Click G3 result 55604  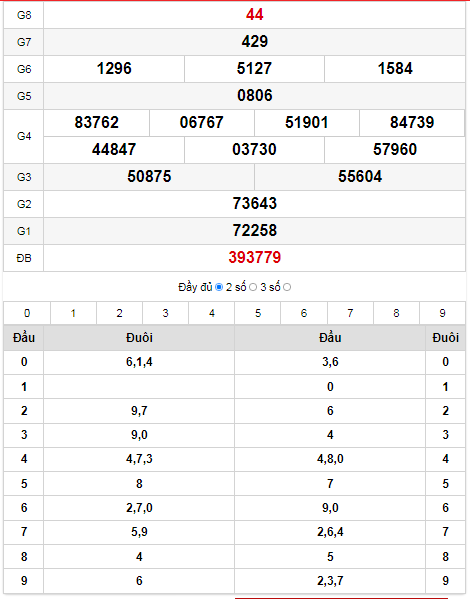[360, 176]
